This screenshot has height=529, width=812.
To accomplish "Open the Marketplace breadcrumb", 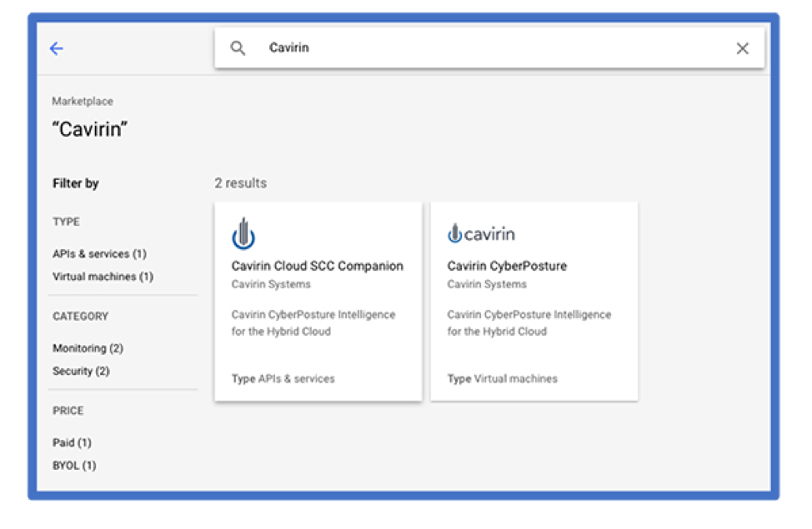I will click(83, 101).
